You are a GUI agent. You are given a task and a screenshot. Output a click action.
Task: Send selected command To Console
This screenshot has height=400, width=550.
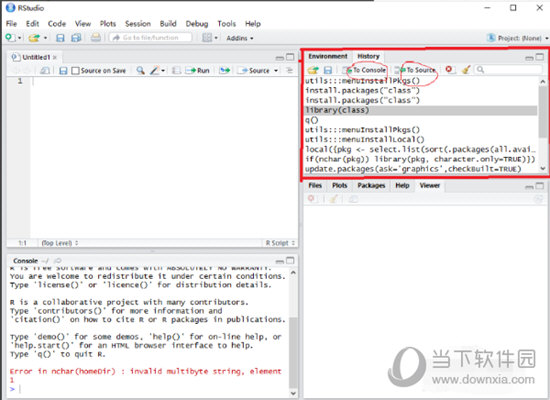click(x=365, y=70)
